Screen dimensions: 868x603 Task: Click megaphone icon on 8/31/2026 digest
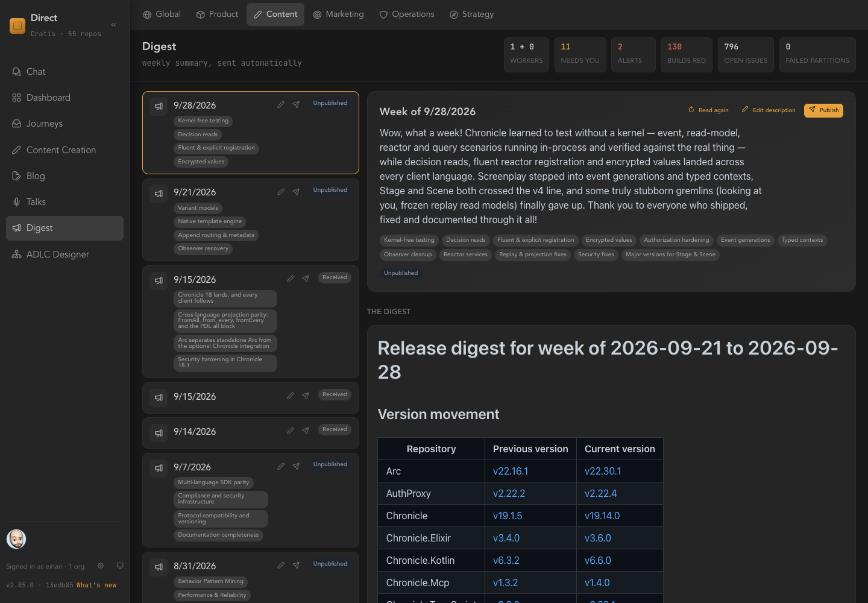159,567
